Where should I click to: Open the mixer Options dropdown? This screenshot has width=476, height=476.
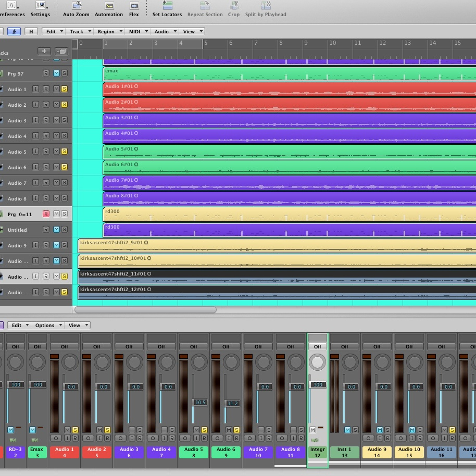point(48,325)
